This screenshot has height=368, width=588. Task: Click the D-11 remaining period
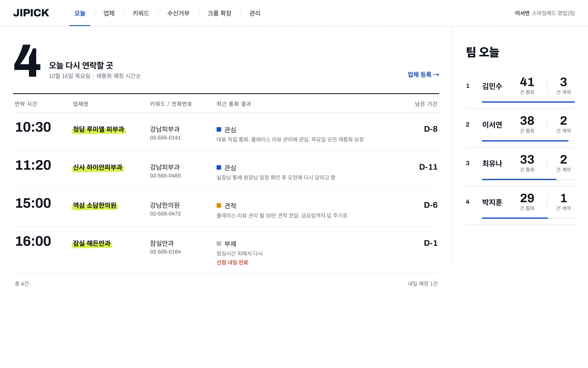coord(428,167)
